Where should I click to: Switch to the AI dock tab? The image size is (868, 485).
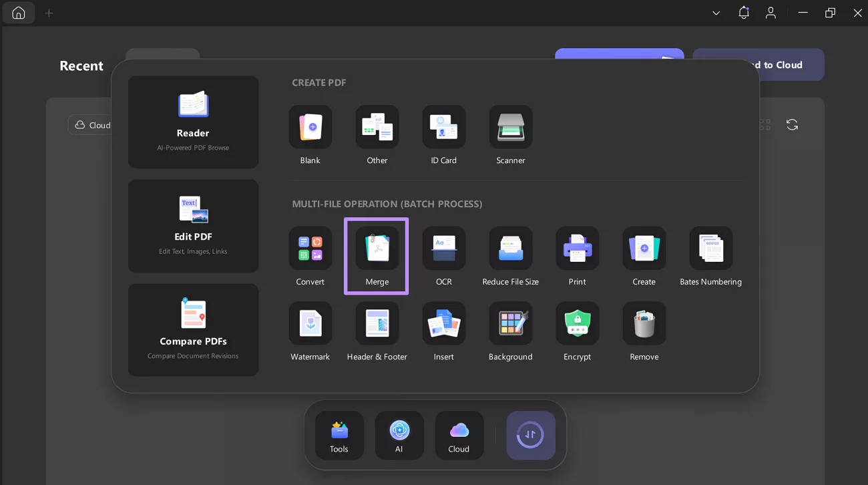point(399,435)
